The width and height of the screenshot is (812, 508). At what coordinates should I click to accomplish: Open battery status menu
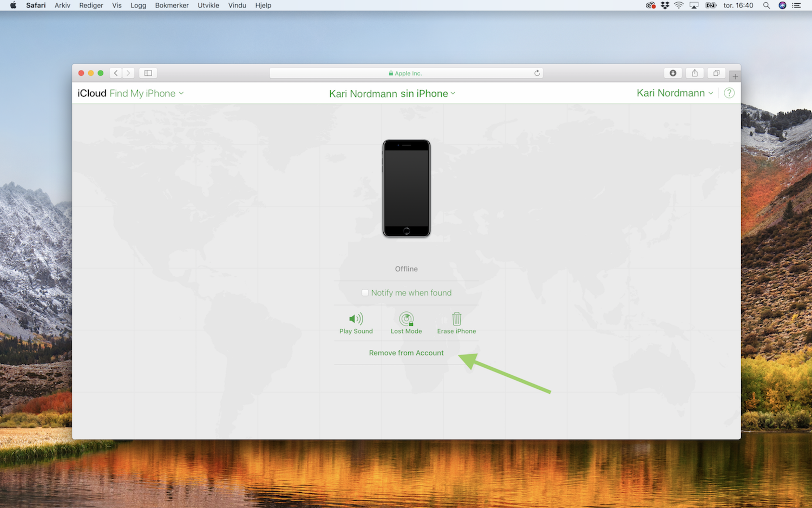pos(711,6)
